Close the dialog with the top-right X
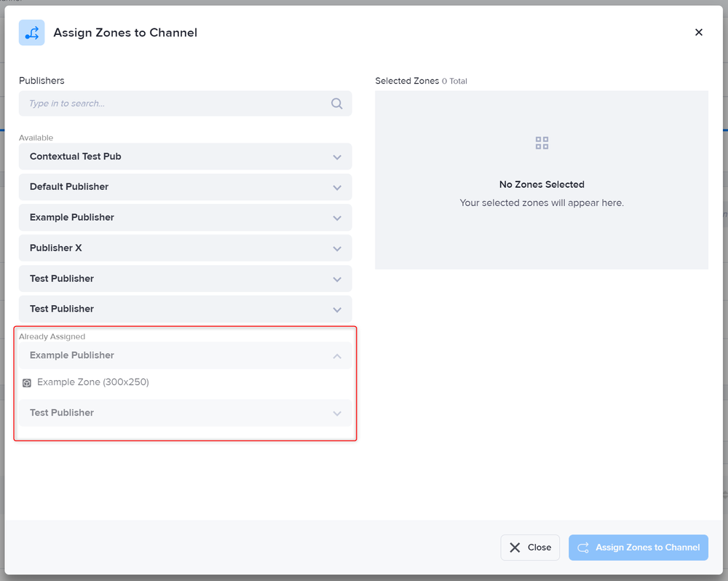Viewport: 728px width, 581px height. coord(698,33)
